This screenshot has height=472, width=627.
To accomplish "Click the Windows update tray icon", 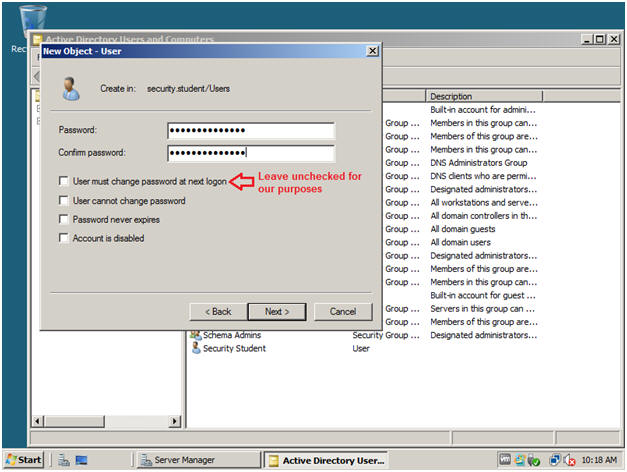I will point(519,460).
